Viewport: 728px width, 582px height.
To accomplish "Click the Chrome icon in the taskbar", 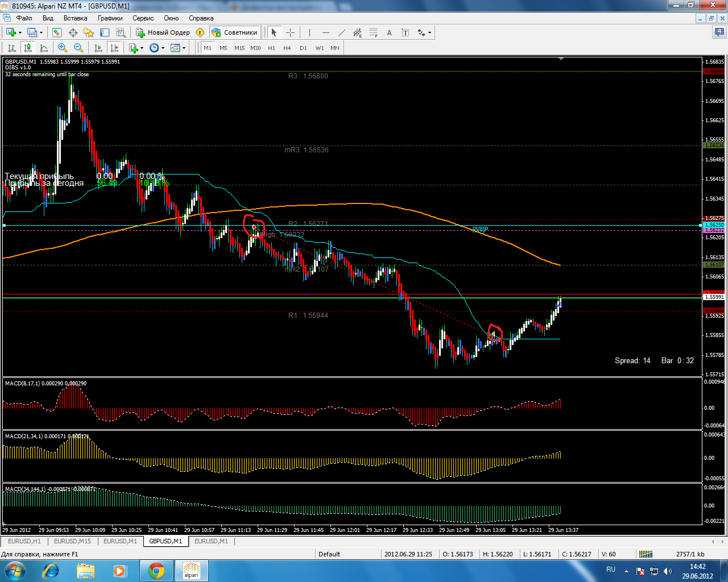I will [156, 570].
